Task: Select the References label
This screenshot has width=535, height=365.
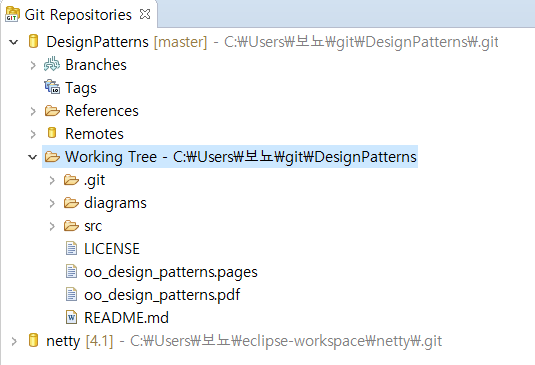Action: point(102,111)
